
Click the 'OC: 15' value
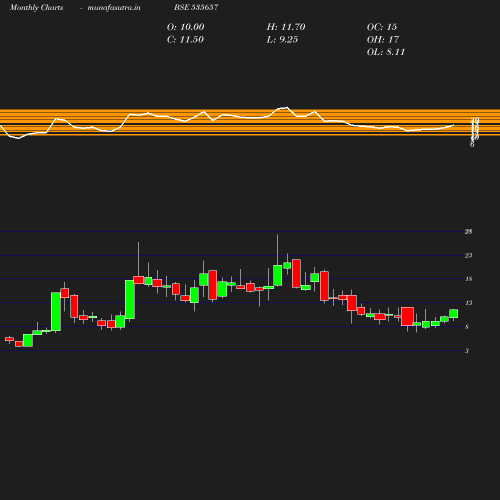click(382, 27)
